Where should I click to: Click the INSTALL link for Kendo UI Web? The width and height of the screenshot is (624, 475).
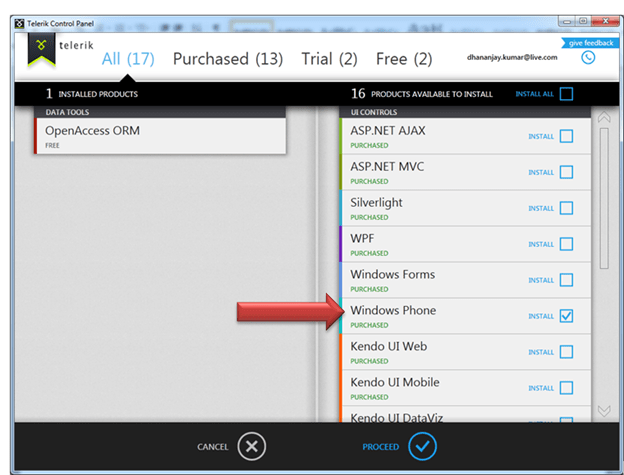(540, 352)
